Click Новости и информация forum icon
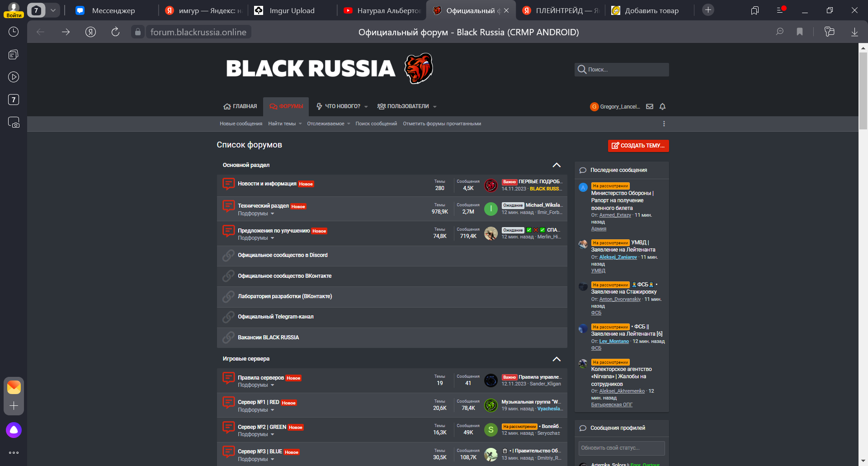Image resolution: width=868 pixels, height=466 pixels. click(x=228, y=184)
